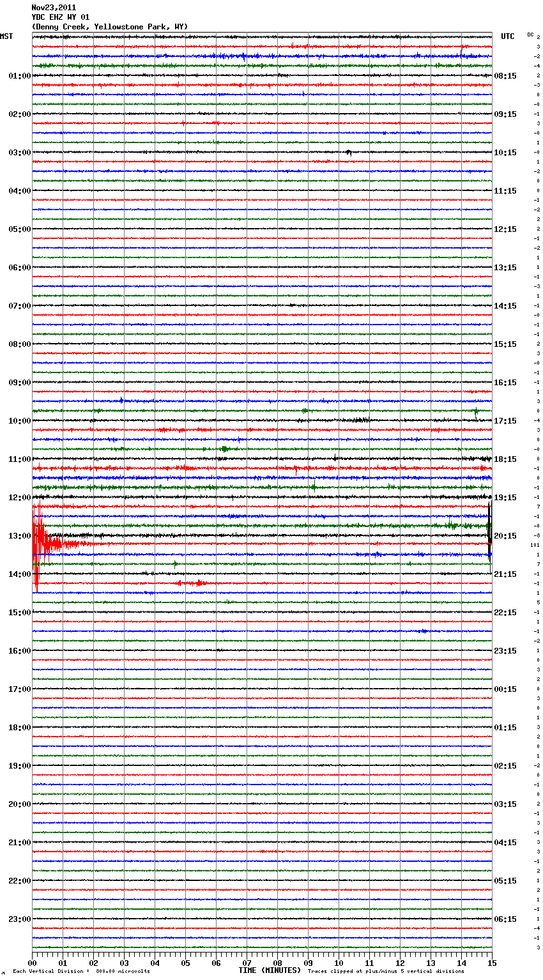
Task: Select the 23:00 MST row label
Action: coord(20,919)
